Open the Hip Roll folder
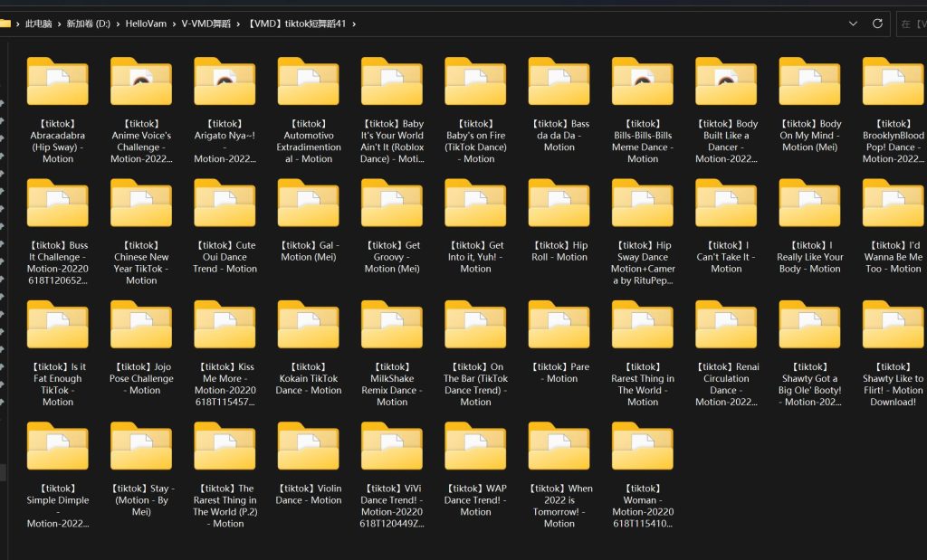Viewport: 927px width, 560px height. (559, 204)
